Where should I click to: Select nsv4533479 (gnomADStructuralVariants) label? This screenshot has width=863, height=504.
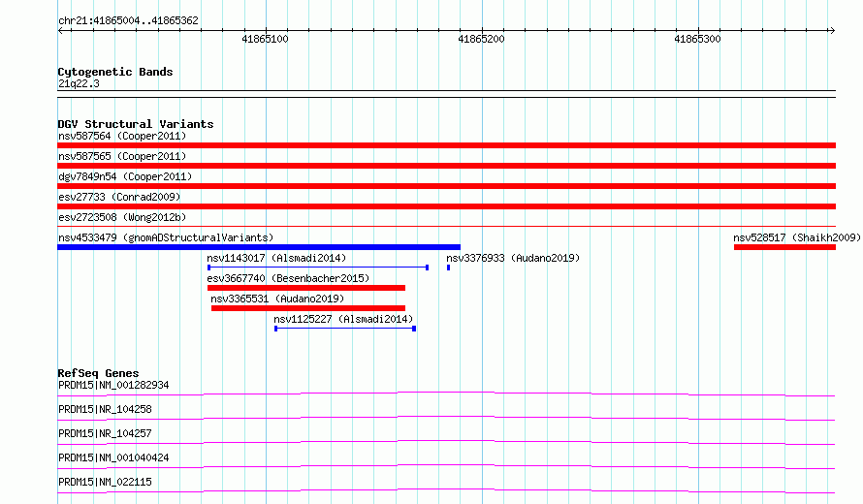tap(166, 237)
